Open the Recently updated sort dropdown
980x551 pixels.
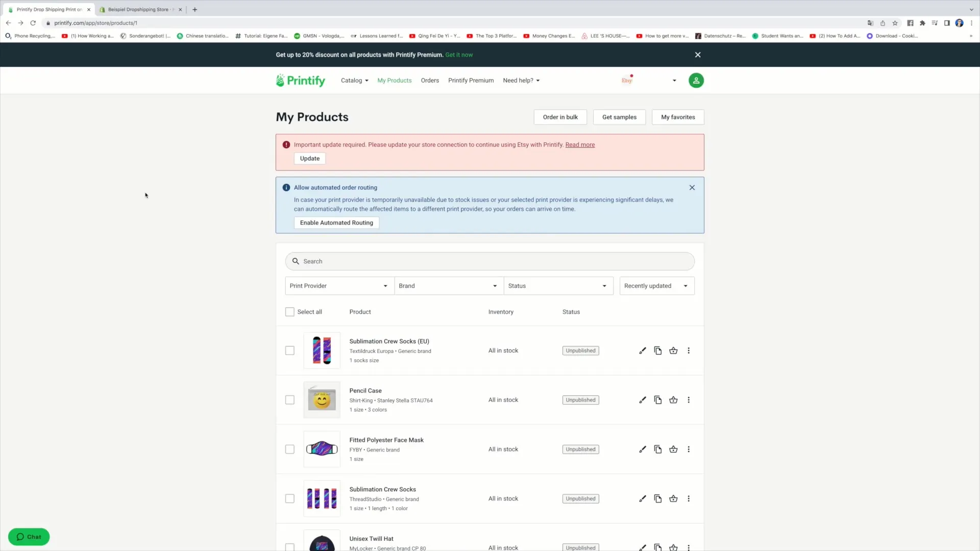[657, 286]
